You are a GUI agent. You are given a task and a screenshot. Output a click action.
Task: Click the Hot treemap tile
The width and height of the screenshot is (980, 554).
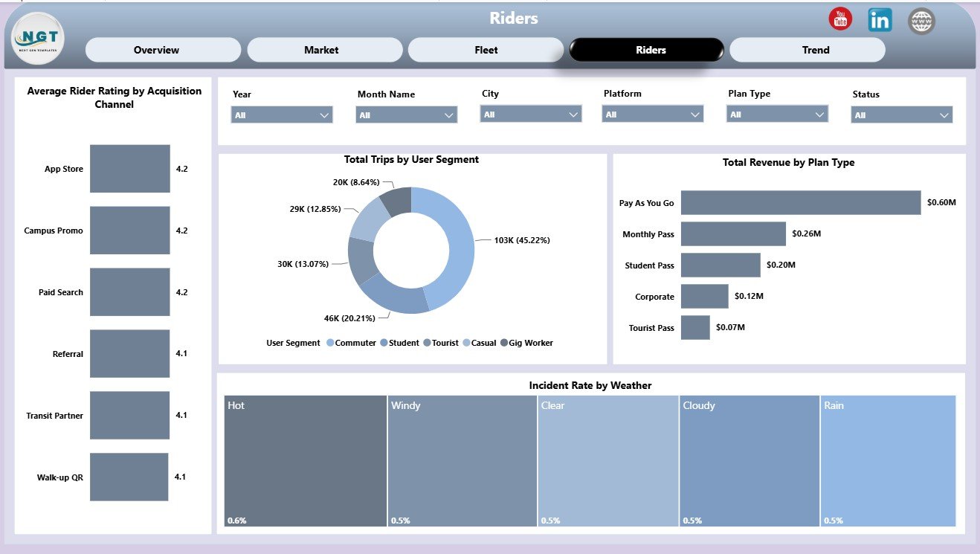(306, 461)
